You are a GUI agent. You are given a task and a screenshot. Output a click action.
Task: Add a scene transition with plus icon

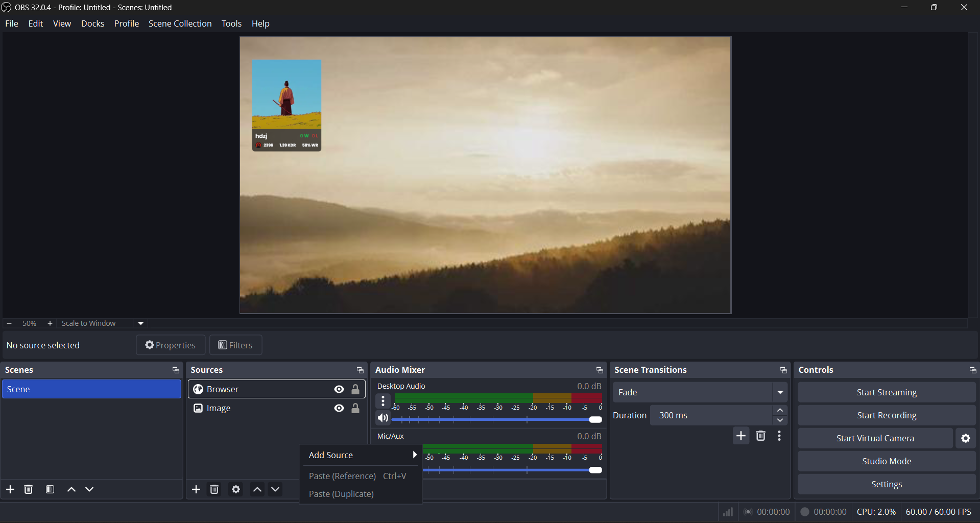741,436
